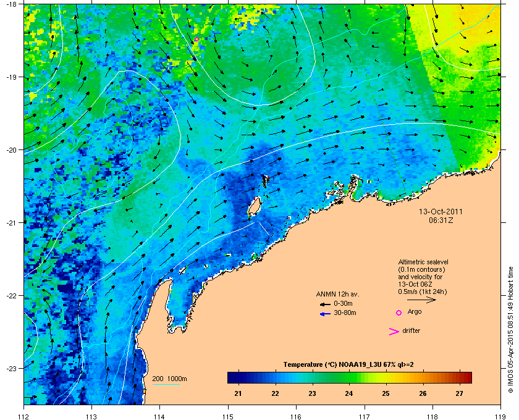The width and height of the screenshot is (519, 420).
Task: Click the colorbar tick label 25
Action: point(386,393)
